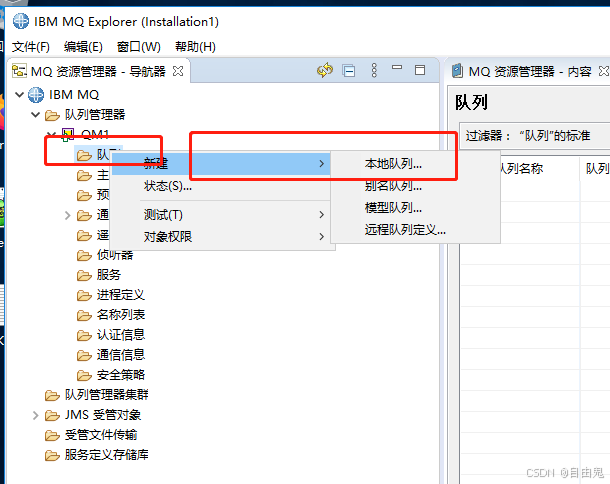
Task: Select the IBM MQ root item
Action: (74, 95)
